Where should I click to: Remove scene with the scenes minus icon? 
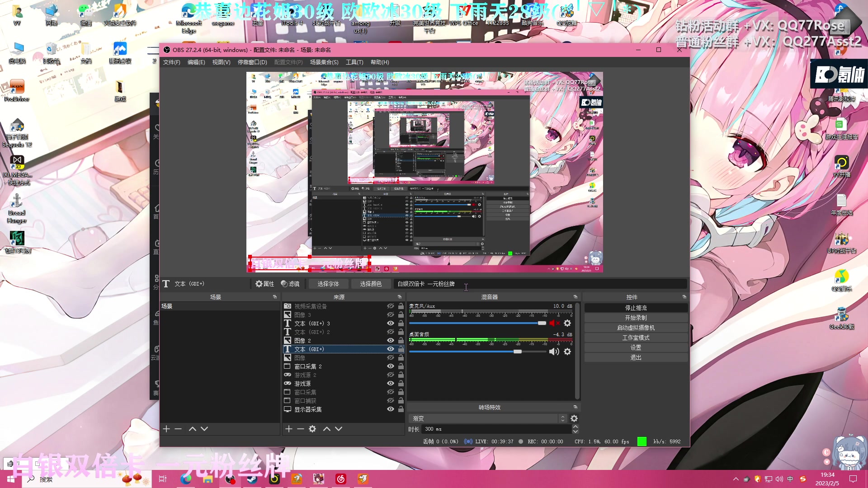pos(178,429)
